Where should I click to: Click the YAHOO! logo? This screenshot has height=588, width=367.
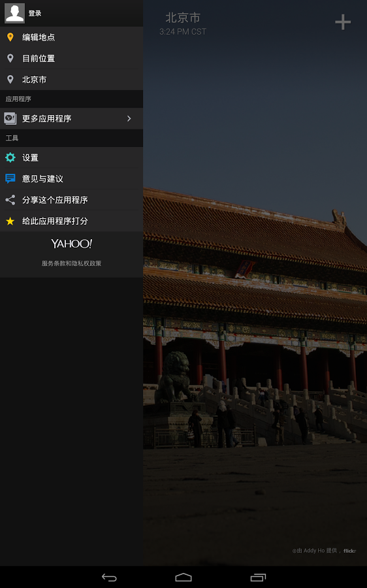tap(72, 244)
